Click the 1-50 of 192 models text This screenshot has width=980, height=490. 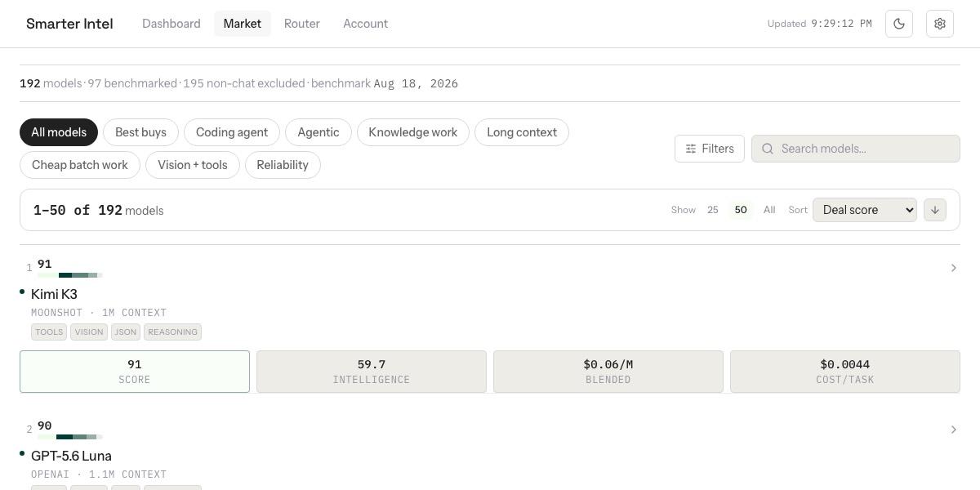coord(98,210)
